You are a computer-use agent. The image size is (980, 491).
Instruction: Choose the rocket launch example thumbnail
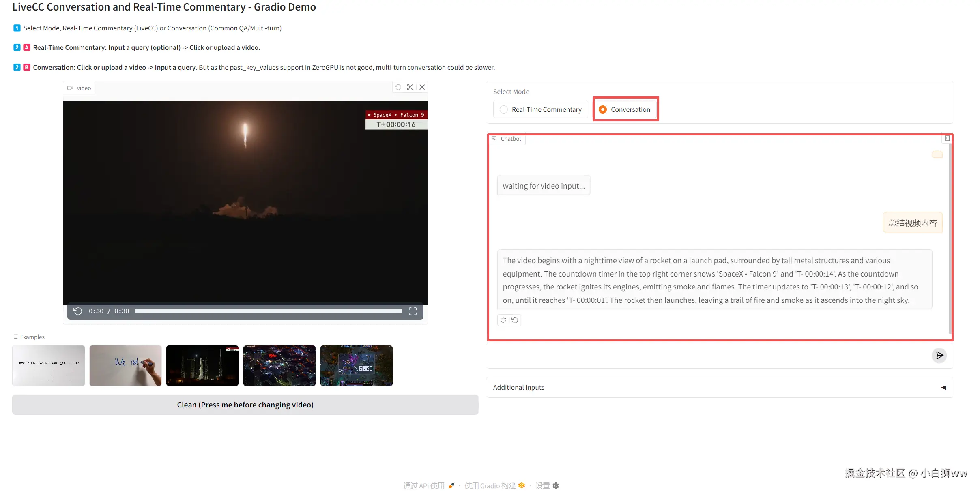coord(202,365)
